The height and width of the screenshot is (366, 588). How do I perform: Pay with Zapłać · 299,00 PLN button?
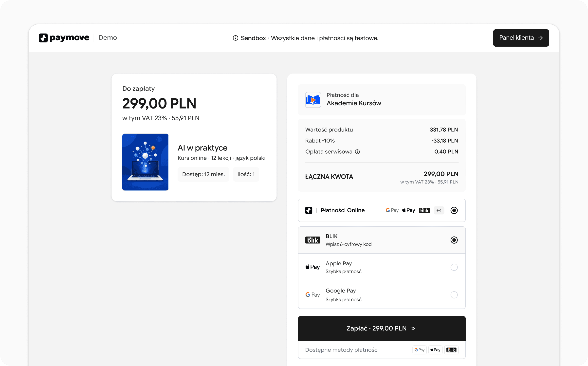[x=382, y=329]
